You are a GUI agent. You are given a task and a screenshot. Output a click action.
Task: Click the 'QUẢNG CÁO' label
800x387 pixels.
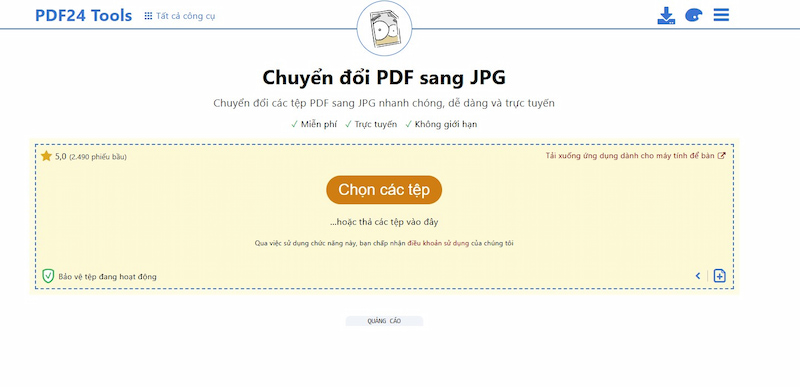(384, 321)
